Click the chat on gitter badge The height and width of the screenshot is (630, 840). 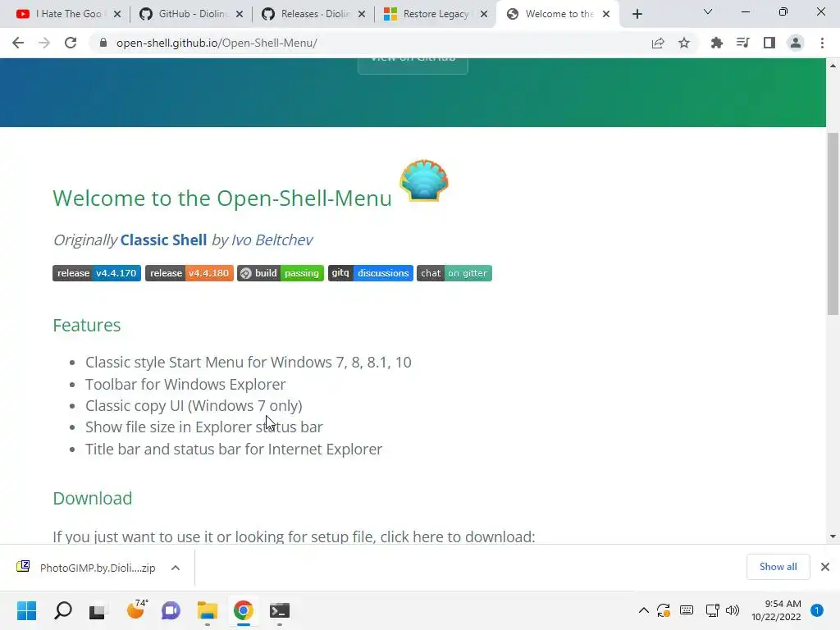(454, 273)
